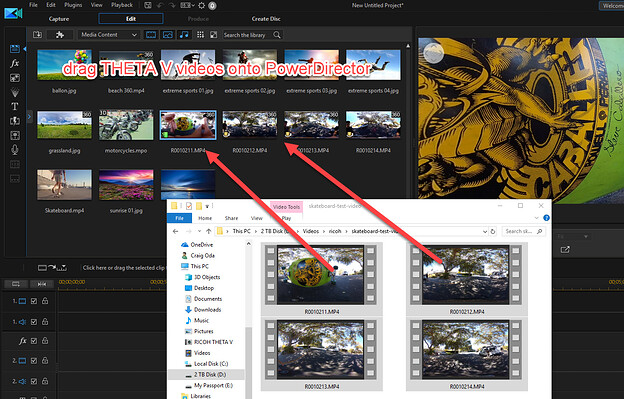
Task: Open the Media Content dropdown
Action: click(x=108, y=35)
